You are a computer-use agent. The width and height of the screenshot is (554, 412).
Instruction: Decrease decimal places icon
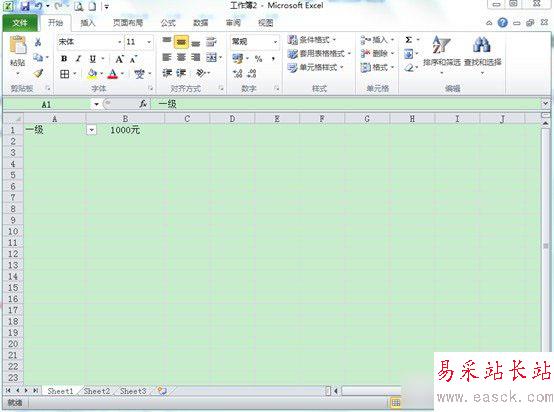252,73
